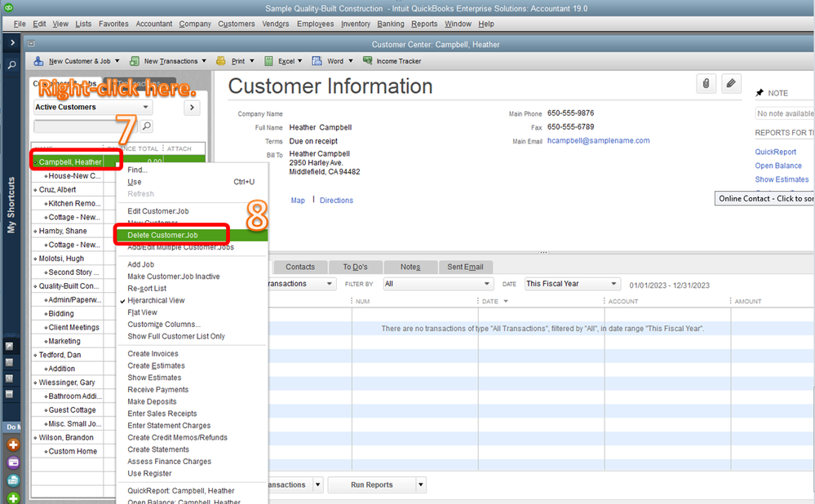Open the Open Balance link
The image size is (815, 504).
(778, 166)
